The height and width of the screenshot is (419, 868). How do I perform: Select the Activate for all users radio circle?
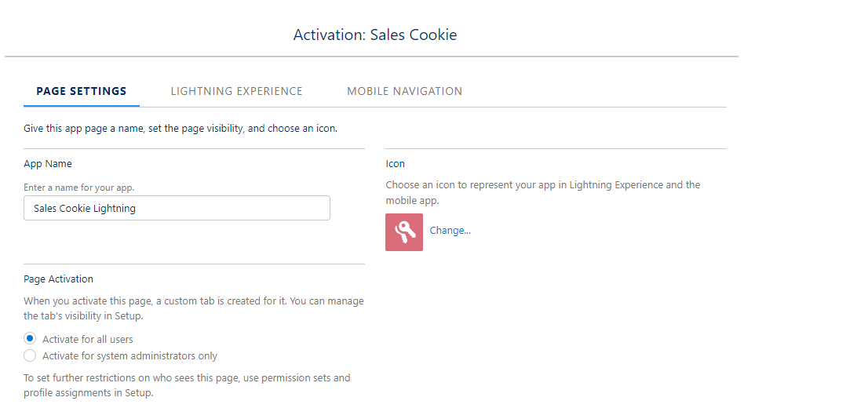coord(30,338)
